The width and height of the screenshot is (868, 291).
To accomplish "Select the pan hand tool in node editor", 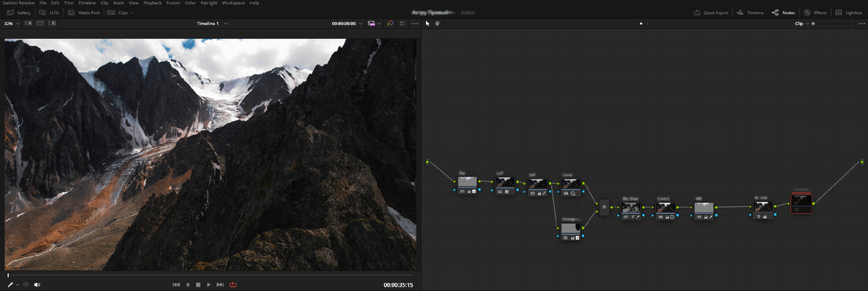I will click(x=438, y=24).
